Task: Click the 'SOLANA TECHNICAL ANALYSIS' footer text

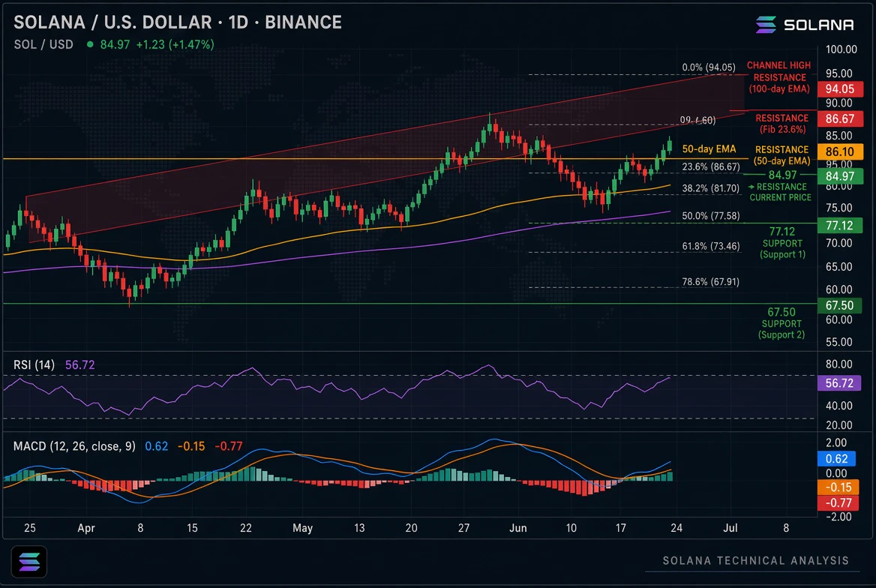Action: click(x=756, y=560)
